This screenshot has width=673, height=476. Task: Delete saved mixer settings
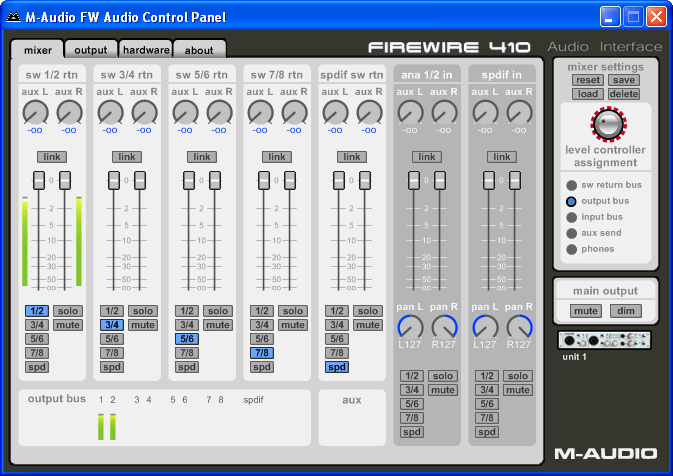[x=624, y=94]
